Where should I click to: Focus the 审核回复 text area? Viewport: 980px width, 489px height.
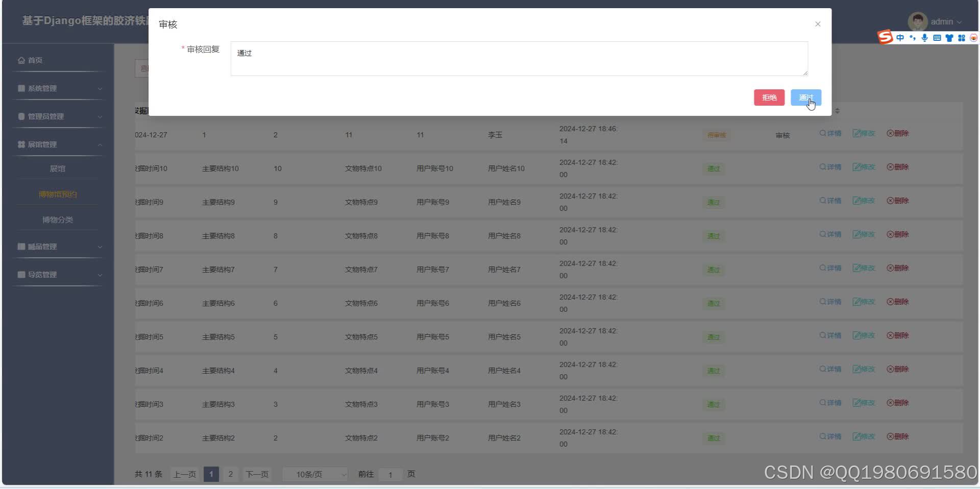tap(519, 59)
